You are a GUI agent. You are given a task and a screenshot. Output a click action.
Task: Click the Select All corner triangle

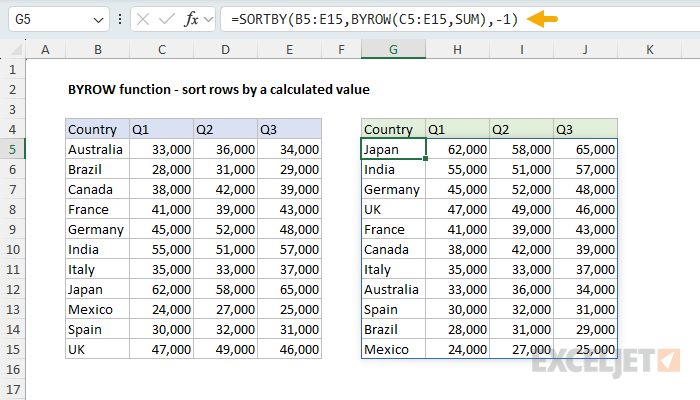pyautogui.click(x=17, y=50)
